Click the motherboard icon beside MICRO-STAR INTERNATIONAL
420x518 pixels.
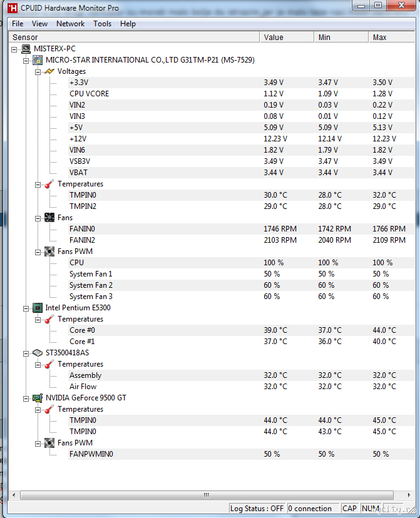coord(38,60)
